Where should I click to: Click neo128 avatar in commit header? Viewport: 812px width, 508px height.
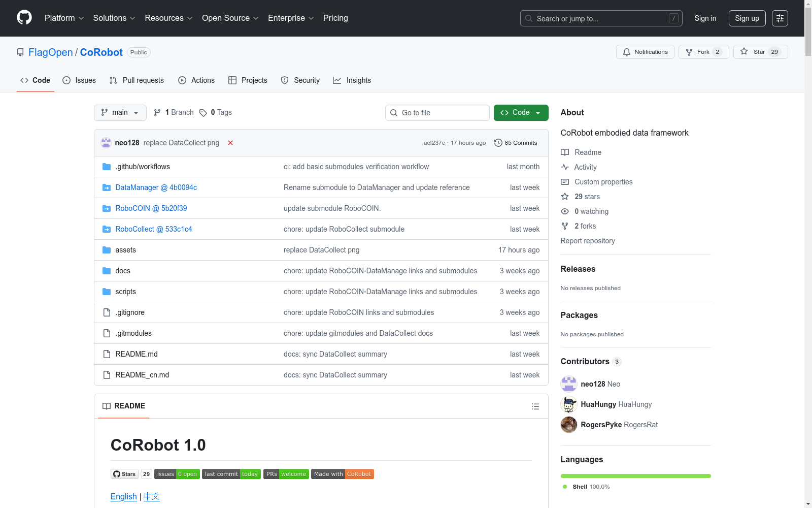tap(106, 143)
